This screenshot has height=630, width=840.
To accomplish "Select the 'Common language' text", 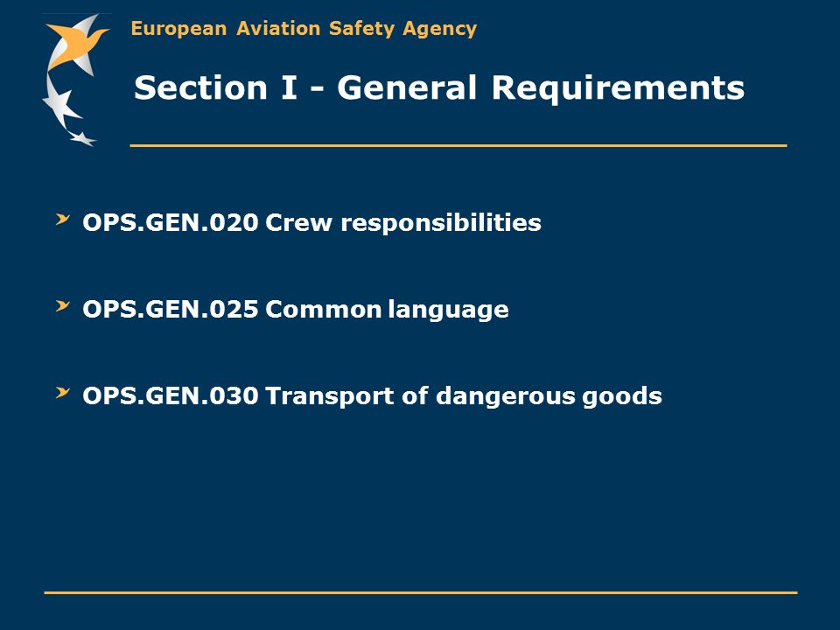I will 387,310.
